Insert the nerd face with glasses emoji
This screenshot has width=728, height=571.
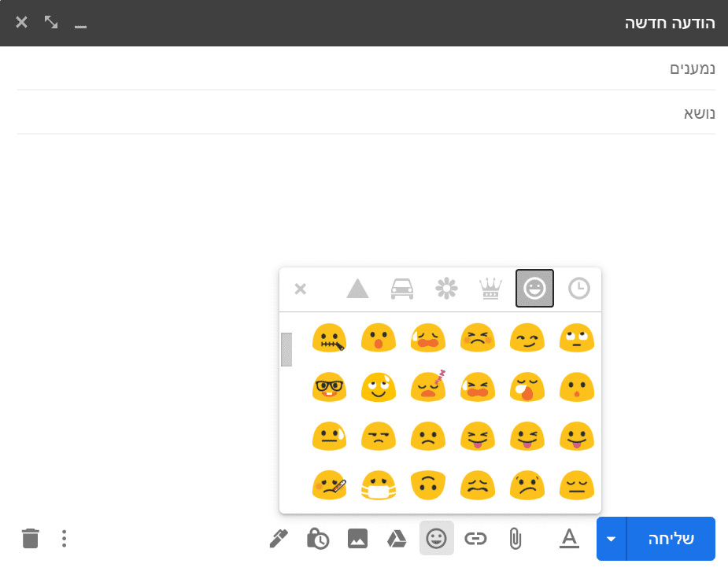pos(329,387)
